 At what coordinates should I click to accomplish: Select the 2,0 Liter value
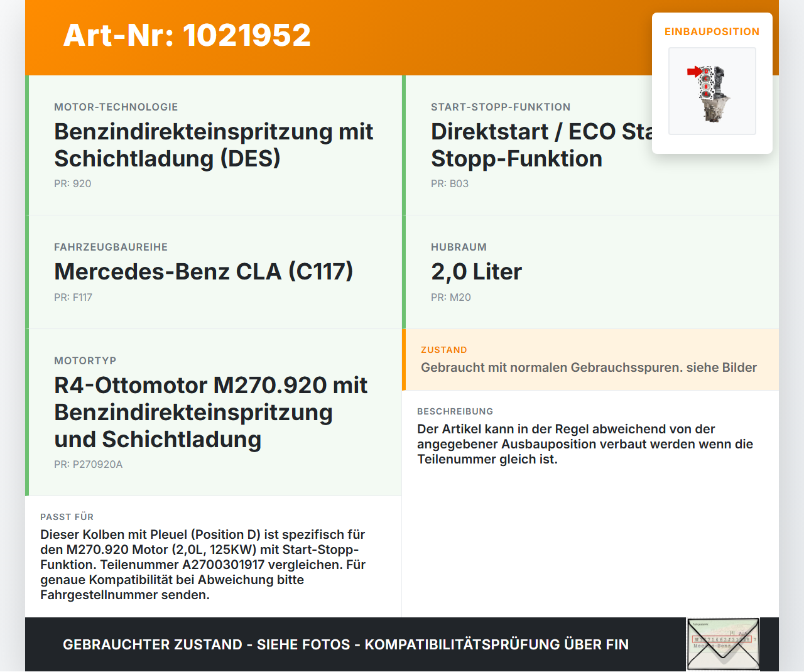click(x=476, y=271)
